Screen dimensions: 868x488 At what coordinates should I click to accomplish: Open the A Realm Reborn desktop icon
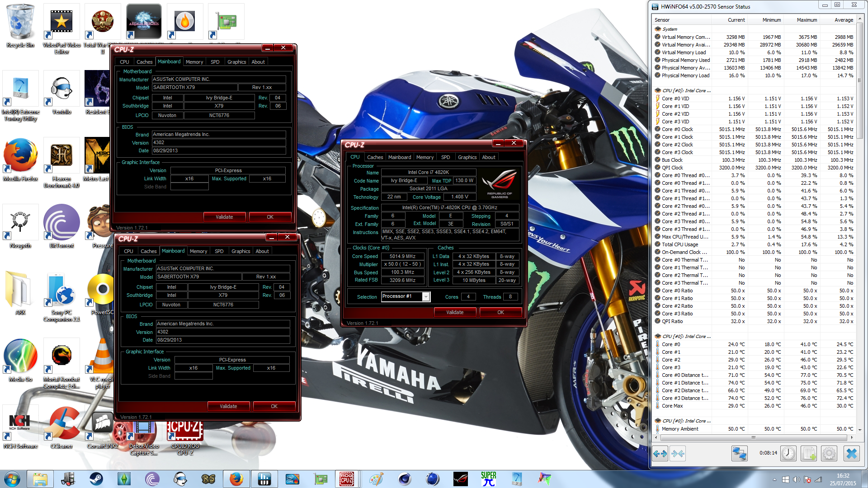144,22
